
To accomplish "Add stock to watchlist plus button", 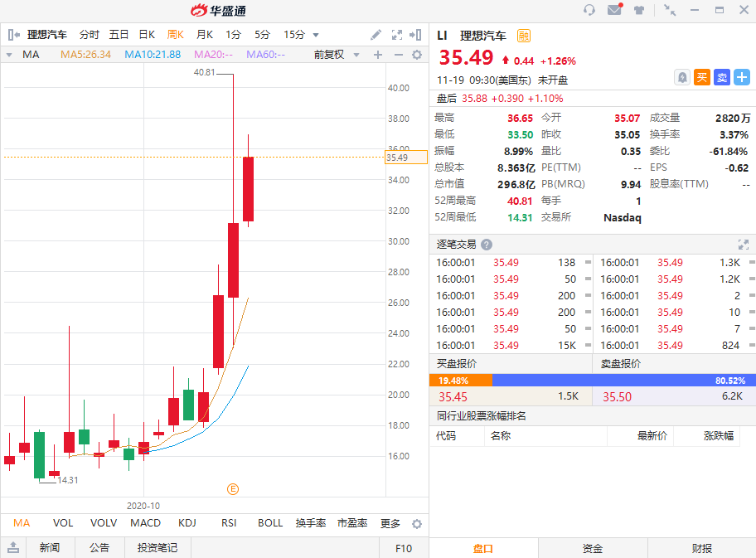I will click(x=742, y=77).
